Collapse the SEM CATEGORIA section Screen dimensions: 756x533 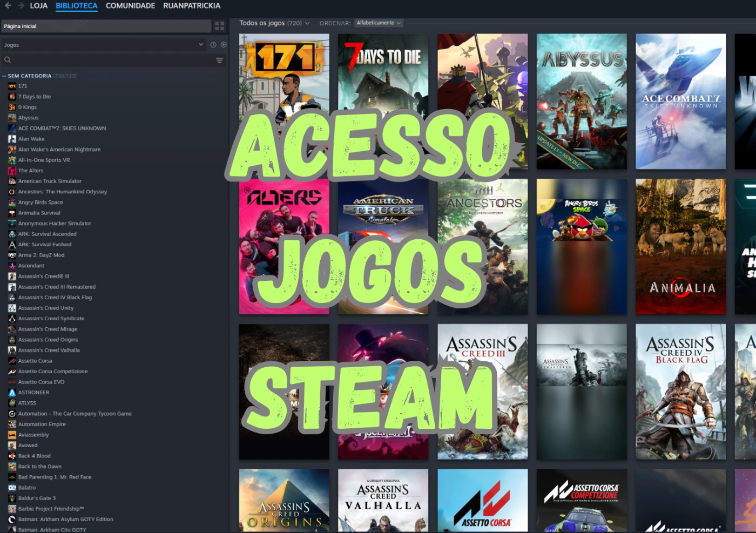[x=4, y=76]
